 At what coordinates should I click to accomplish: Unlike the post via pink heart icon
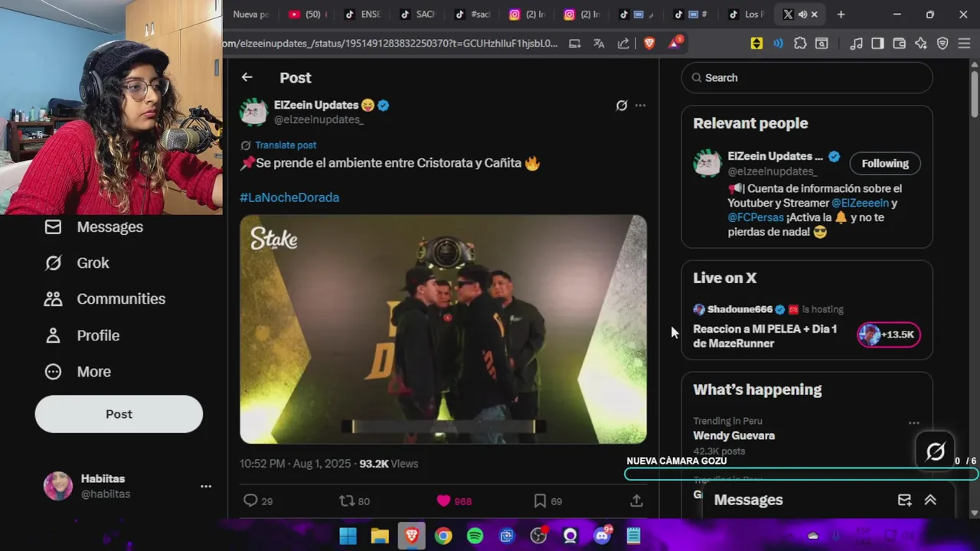click(443, 500)
